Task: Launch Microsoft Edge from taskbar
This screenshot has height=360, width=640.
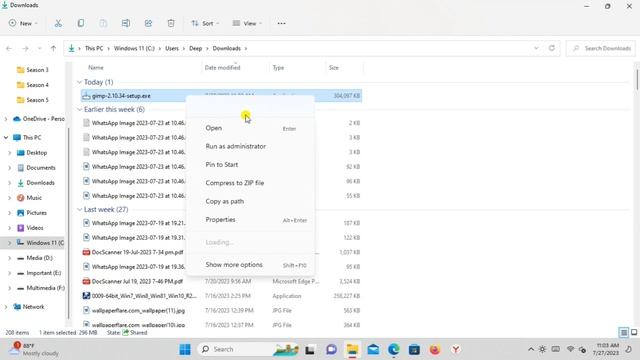Action: 393,349
